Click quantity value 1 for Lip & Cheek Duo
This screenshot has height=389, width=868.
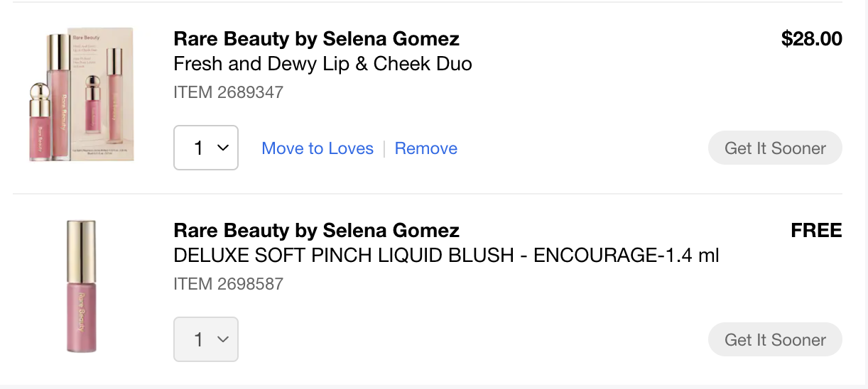(x=198, y=148)
